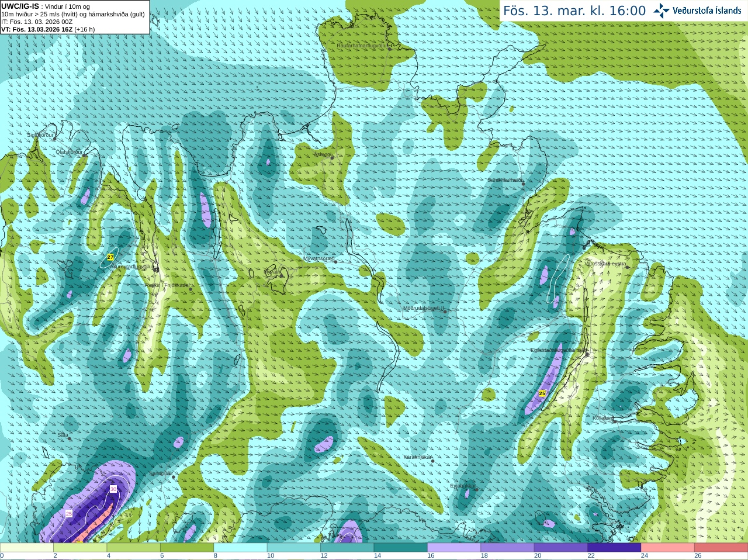Image resolution: width=748 pixels, height=560 pixels.
Task: Select the 0–2 m/s legend color
Action: coord(27,548)
